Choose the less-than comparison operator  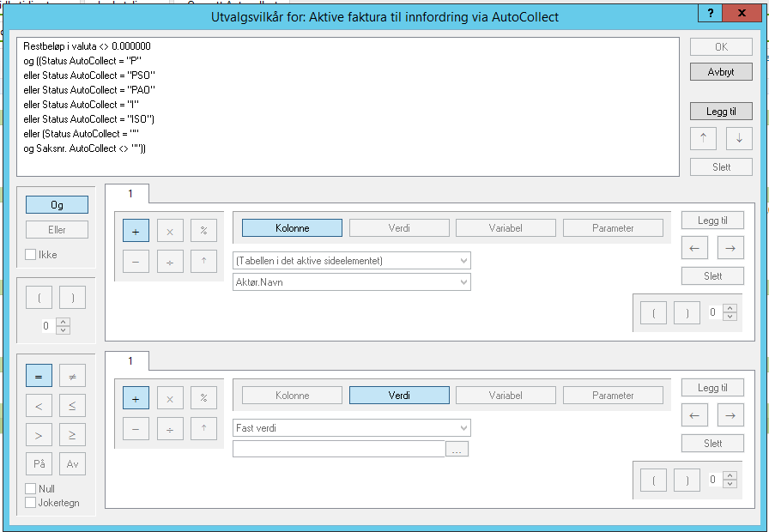point(39,406)
